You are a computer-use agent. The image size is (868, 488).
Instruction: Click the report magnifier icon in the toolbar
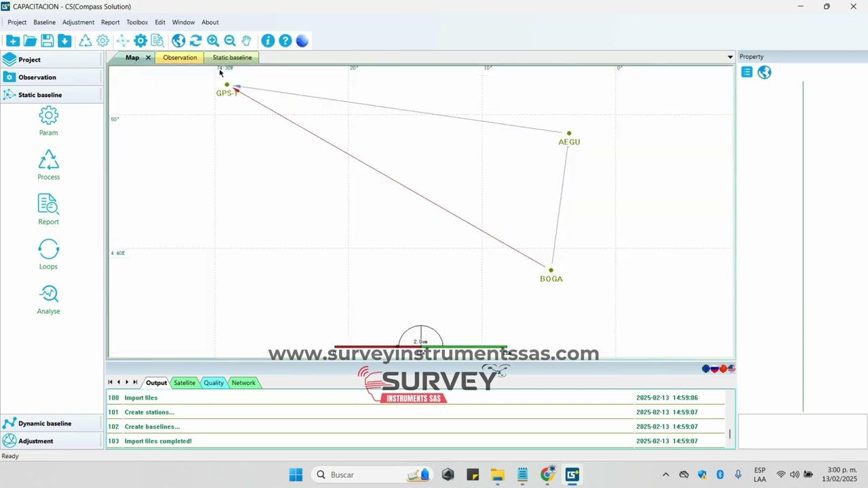157,41
